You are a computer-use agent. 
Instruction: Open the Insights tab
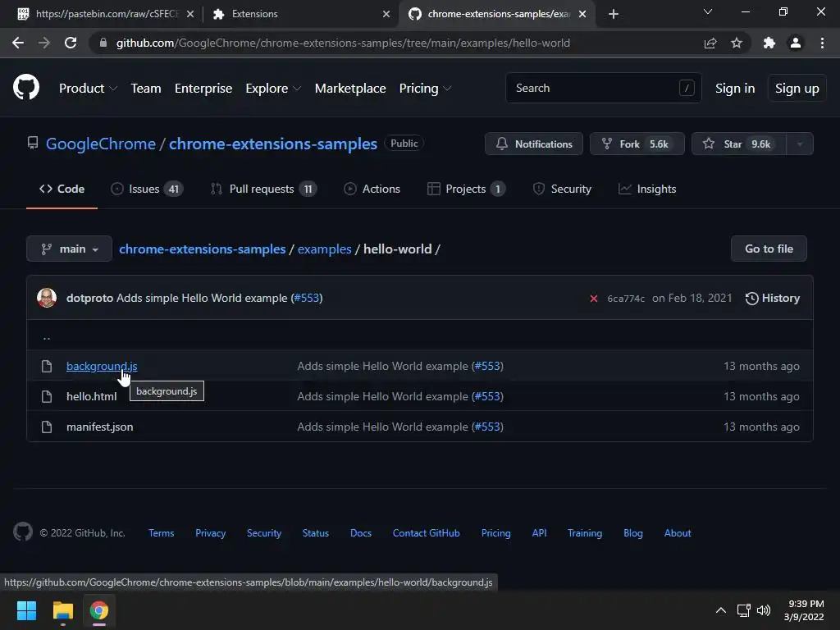pyautogui.click(x=647, y=189)
